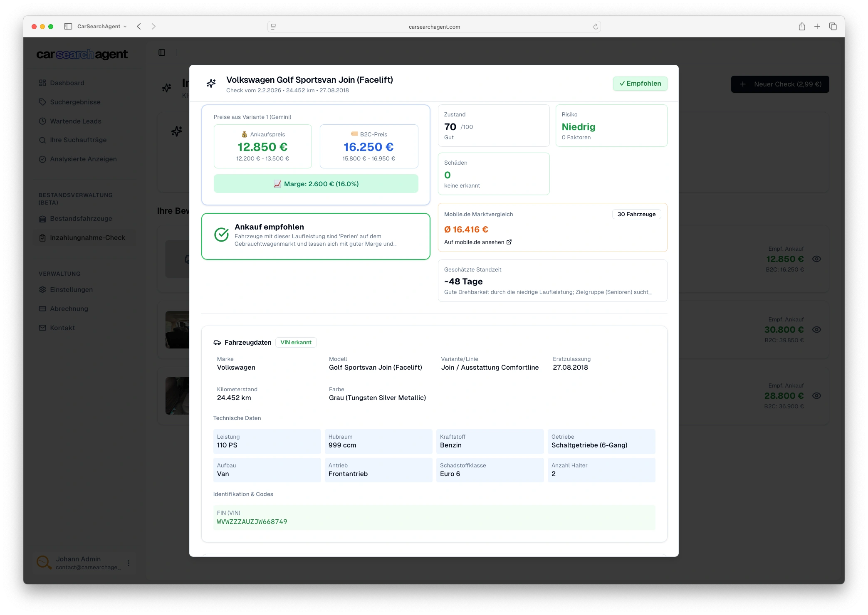The width and height of the screenshot is (868, 615).
Task: Open Auf mobile.de ansehen link
Action: click(x=478, y=242)
